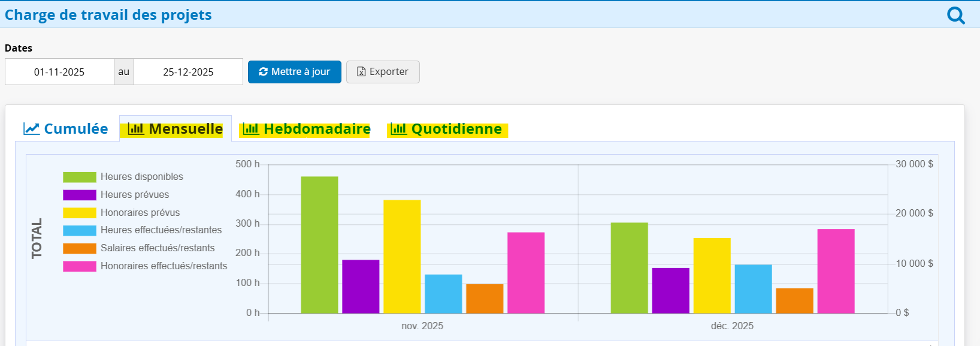Click the Honoraires prévus legend label
980x346 pixels.
[140, 213]
